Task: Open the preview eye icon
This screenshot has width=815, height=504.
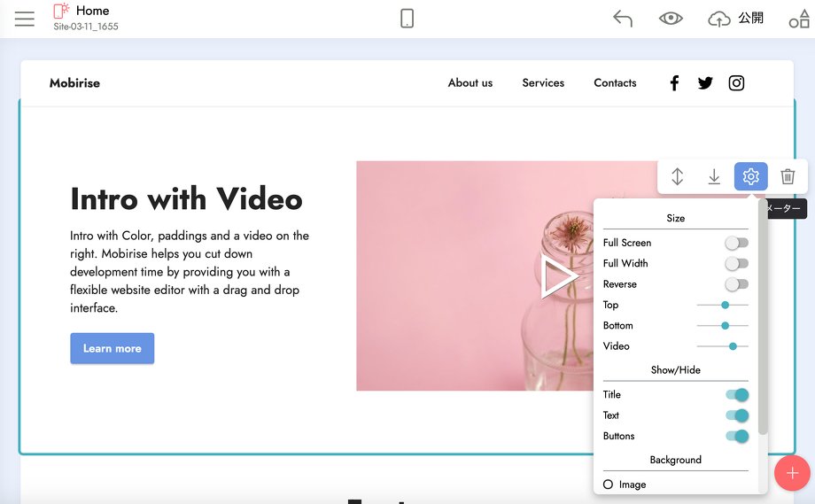Action: coord(671,19)
